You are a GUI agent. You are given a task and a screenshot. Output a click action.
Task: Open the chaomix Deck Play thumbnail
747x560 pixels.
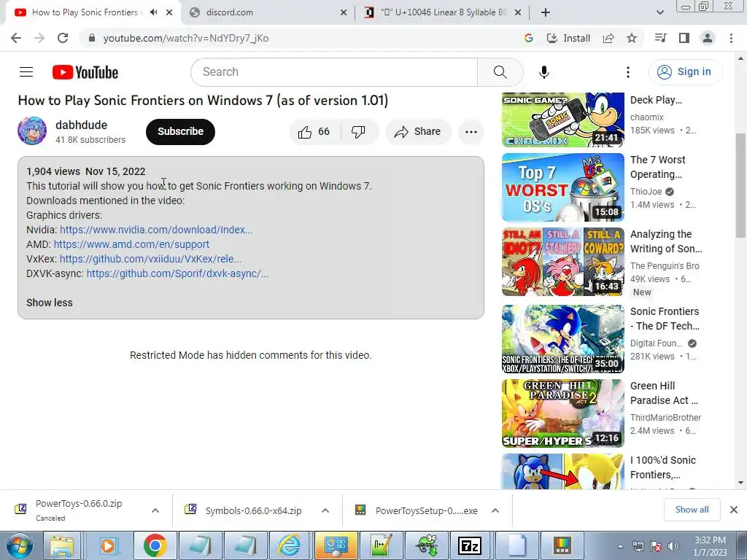[x=562, y=120]
